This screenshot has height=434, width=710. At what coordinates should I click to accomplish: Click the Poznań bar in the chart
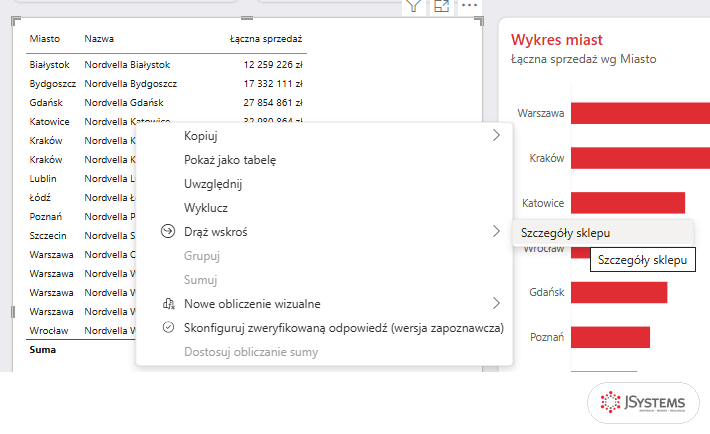(x=610, y=338)
